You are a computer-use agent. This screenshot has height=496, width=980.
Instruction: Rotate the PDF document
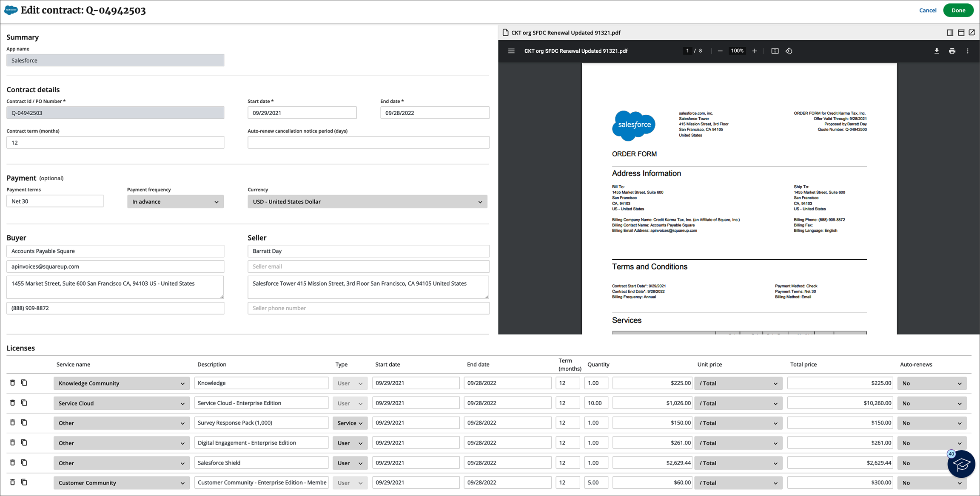pyautogui.click(x=789, y=51)
